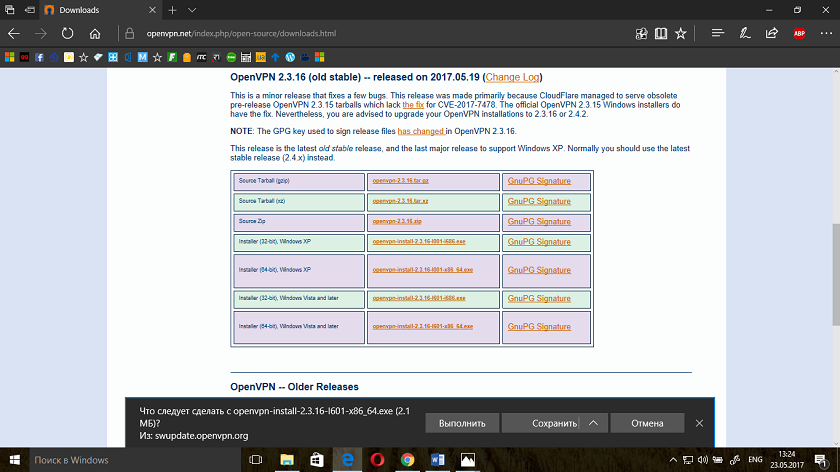This screenshot has height=472, width=840.
Task: Open the ITC bookmark in the favorites bar
Action: (x=201, y=57)
